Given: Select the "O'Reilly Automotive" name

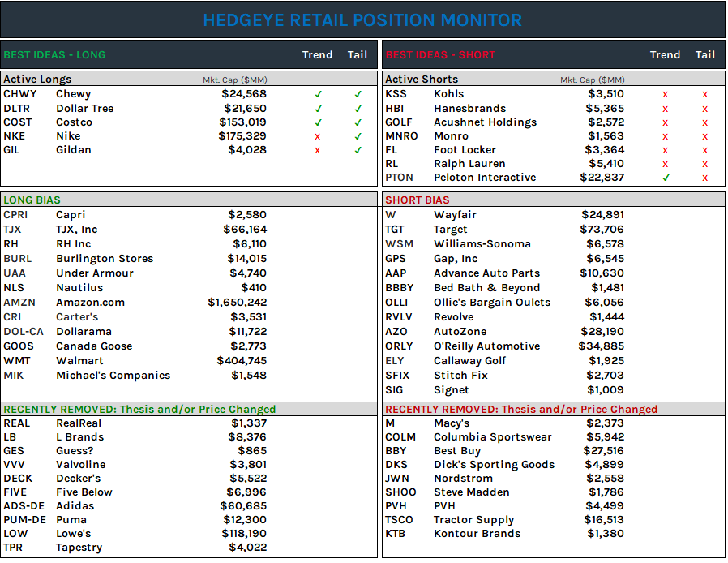Looking at the screenshot, I should (x=487, y=346).
